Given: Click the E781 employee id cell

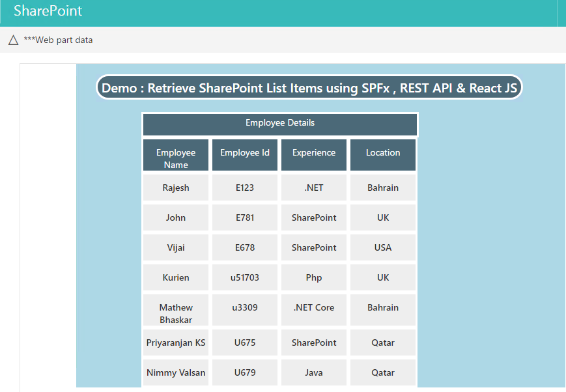Looking at the screenshot, I should (x=245, y=218).
